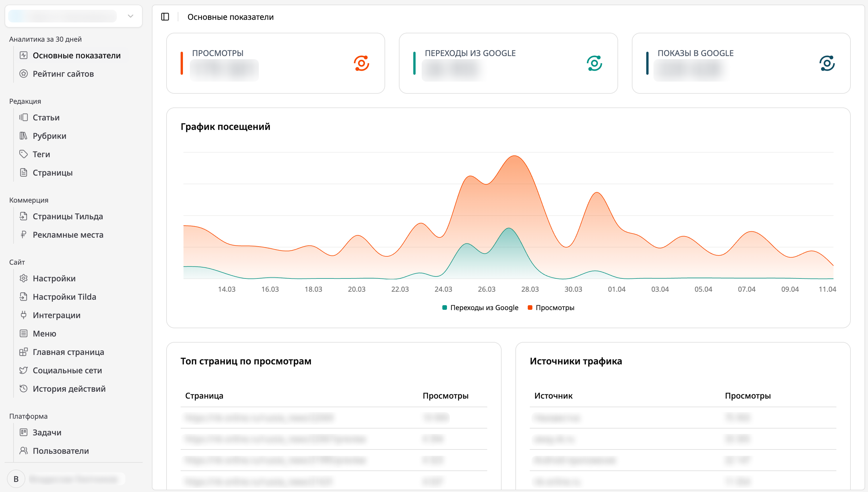Screen dimensions: 868x492
Task: Select the Социальные сети Twitter icon
Action: point(24,370)
